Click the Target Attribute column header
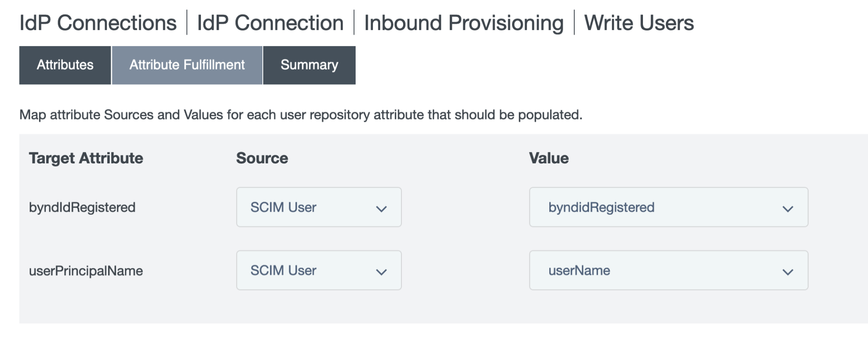868x337 pixels. coord(86,158)
